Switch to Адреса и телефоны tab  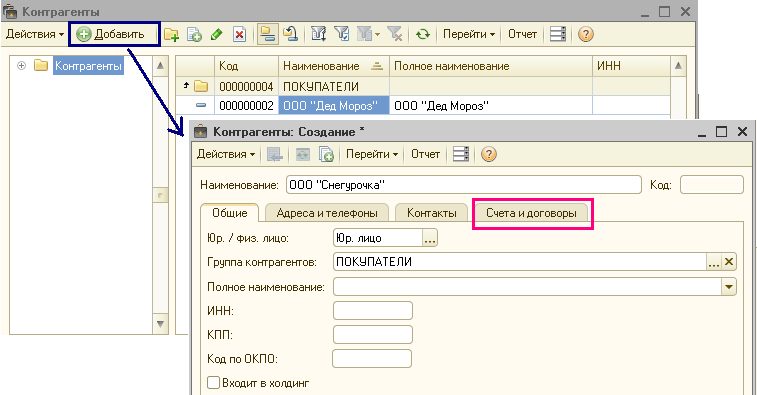pos(327,213)
